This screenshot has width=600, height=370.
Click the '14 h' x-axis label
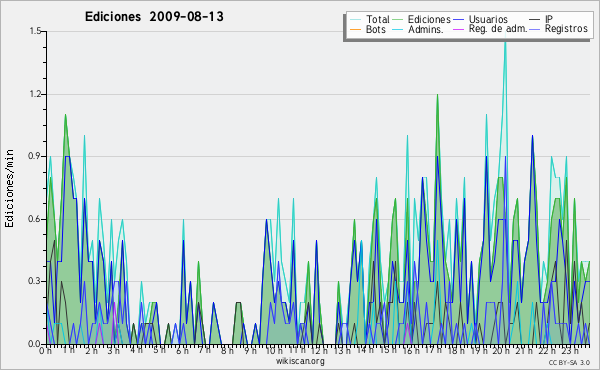[365, 350]
